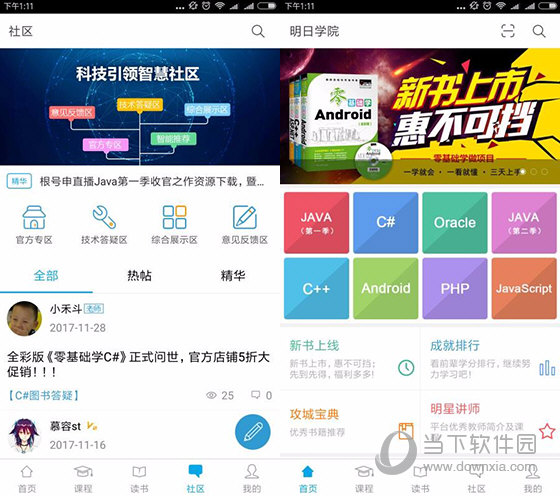Open the JAVA 第二季 course tile

tap(524, 222)
